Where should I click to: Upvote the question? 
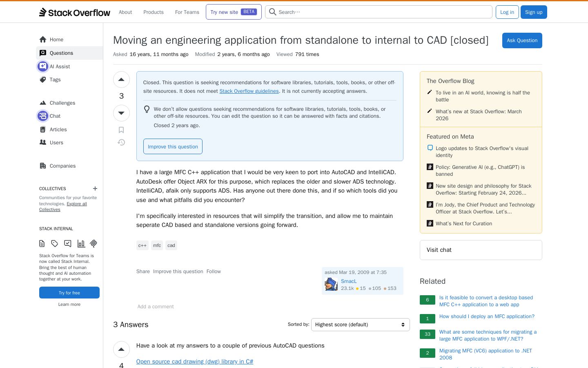pos(121,79)
